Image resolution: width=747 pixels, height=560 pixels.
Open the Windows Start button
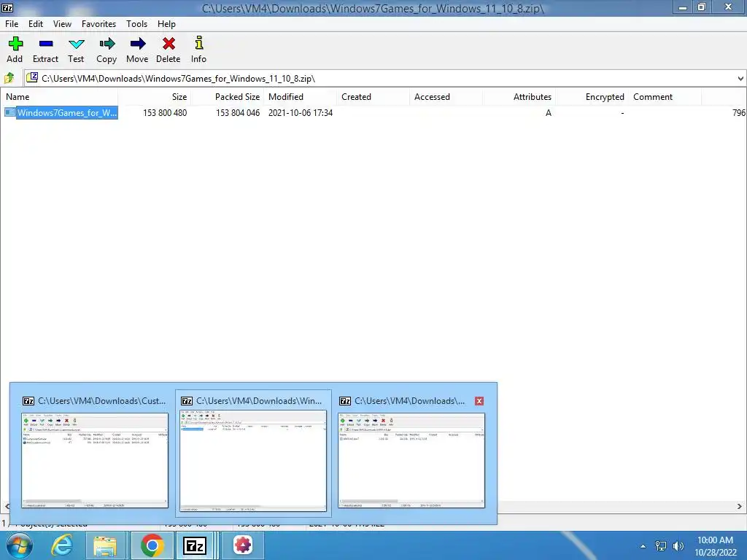(19, 545)
